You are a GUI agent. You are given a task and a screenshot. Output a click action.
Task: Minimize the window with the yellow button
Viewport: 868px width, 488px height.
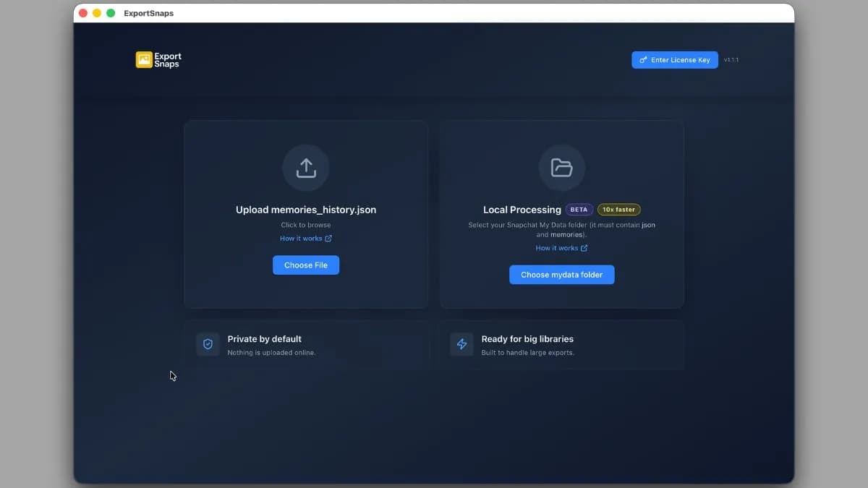(97, 13)
